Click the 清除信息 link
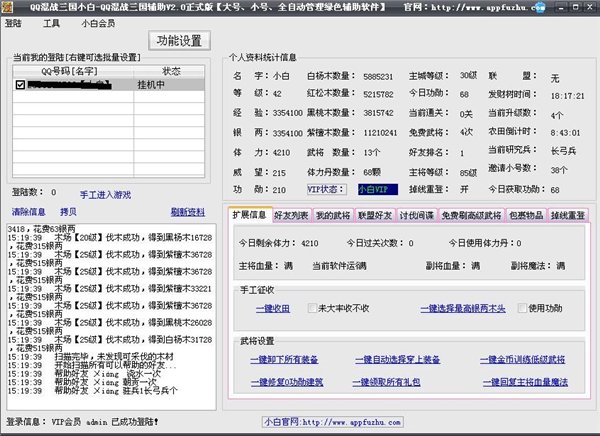Viewport: 600px width, 436px height. pos(28,212)
